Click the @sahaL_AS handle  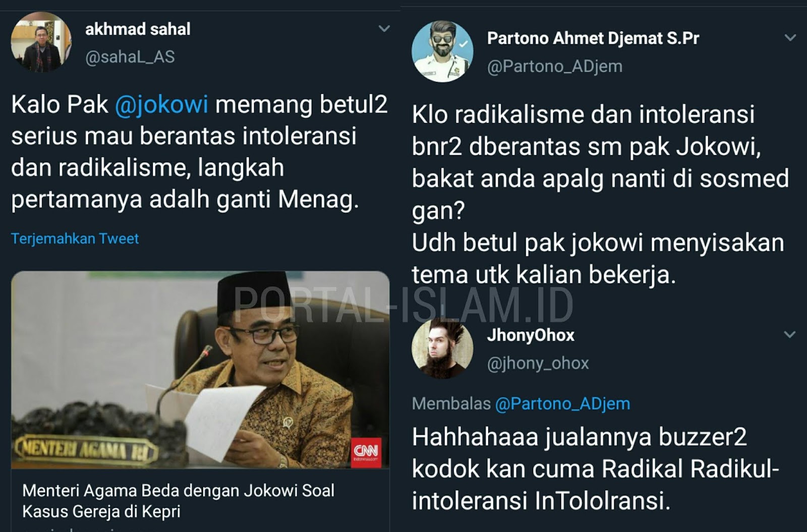click(130, 57)
